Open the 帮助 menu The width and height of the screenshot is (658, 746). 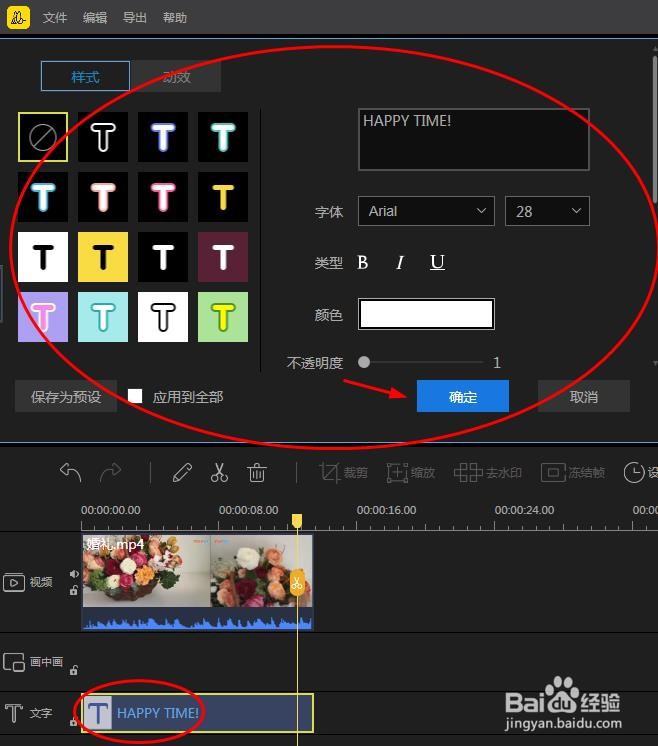pyautogui.click(x=175, y=18)
